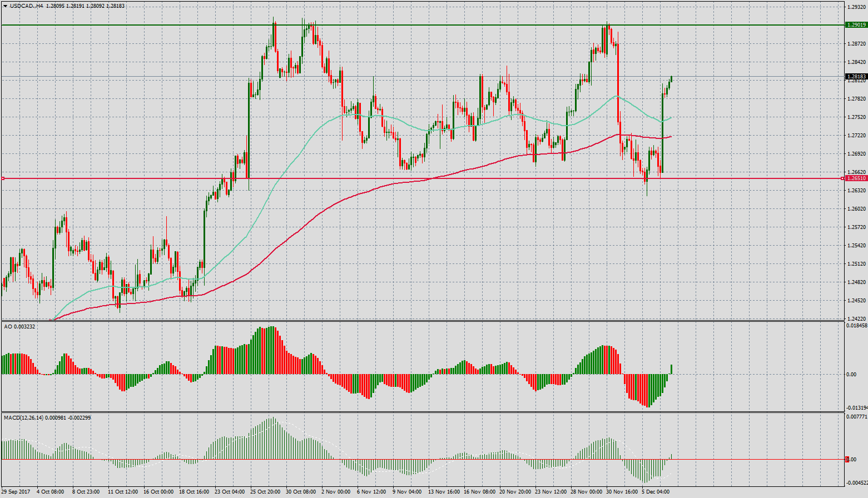Grab the red line's left anchor square
The width and height of the screenshot is (868, 498).
pos(3,178)
